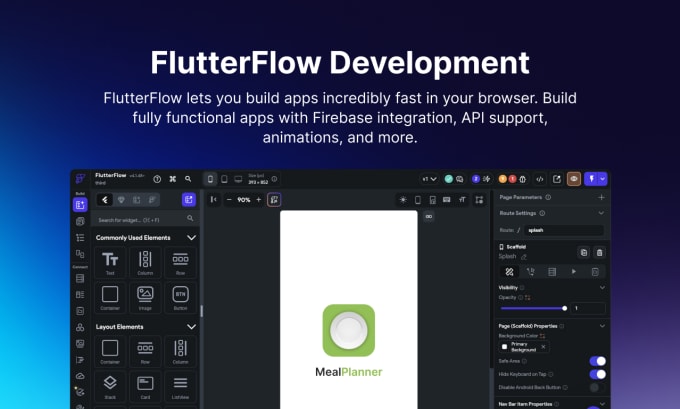The width and height of the screenshot is (680, 409).
Task: Zoom out canvas with minus button
Action: [x=229, y=200]
